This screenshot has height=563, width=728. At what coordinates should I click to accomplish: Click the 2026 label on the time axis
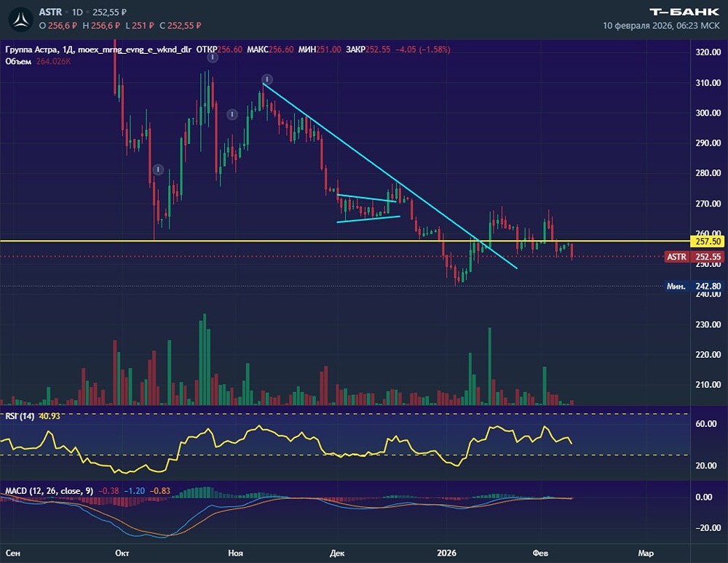(x=447, y=554)
